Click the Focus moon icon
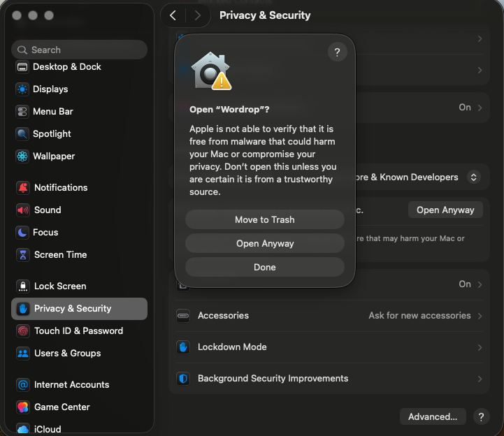Image resolution: width=504 pixels, height=436 pixels. tap(22, 232)
